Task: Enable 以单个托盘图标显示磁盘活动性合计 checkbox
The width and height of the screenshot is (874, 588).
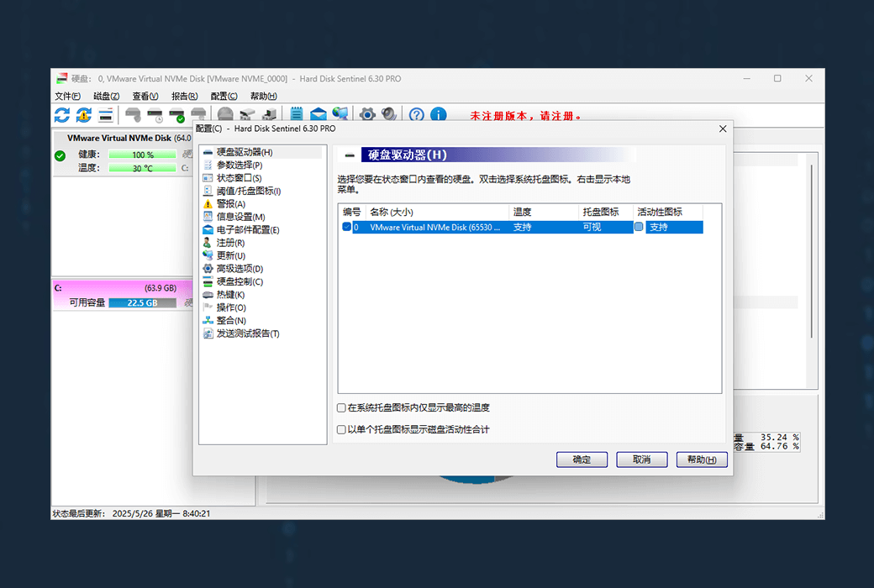Action: pos(341,430)
